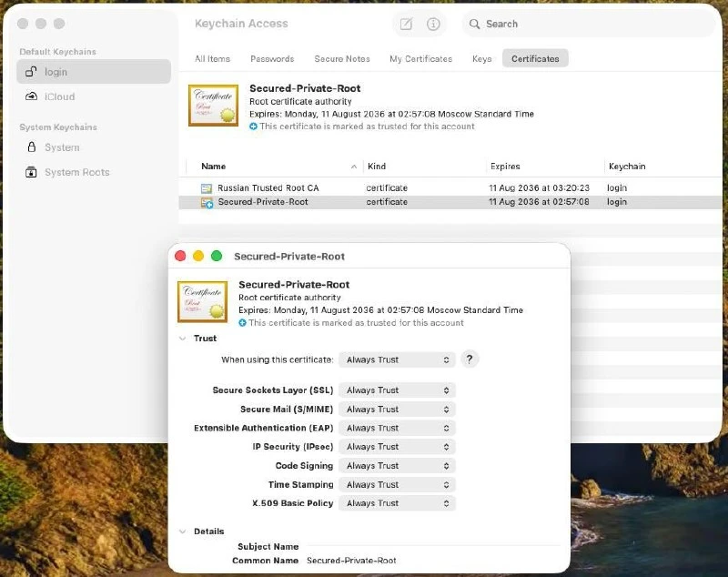This screenshot has height=577, width=728.
Task: Open the Secure Sockets Layer (SSL) trust dropdown
Action: [397, 390]
